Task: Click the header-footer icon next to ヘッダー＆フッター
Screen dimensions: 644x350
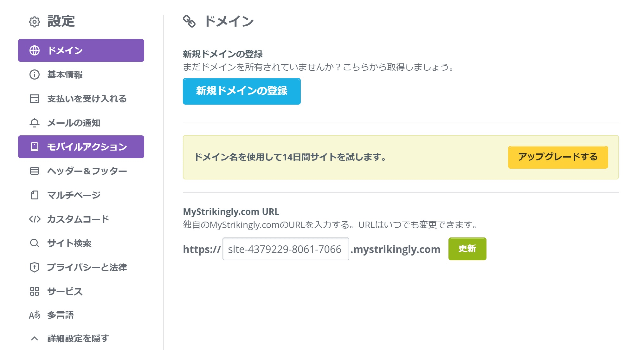Action: pyautogui.click(x=35, y=171)
